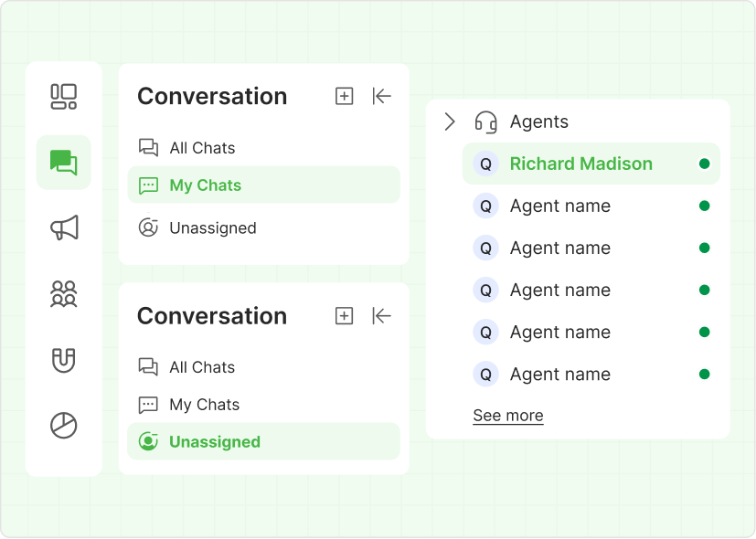The image size is (756, 539).
Task: Select the green conversations chat icon
Action: click(64, 163)
